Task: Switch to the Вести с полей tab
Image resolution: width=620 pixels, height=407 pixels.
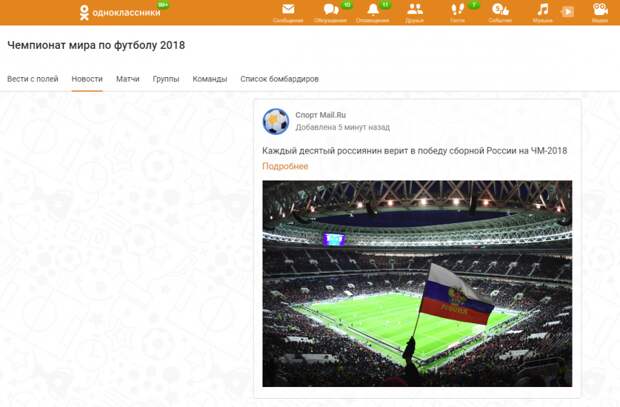Action: [x=33, y=79]
